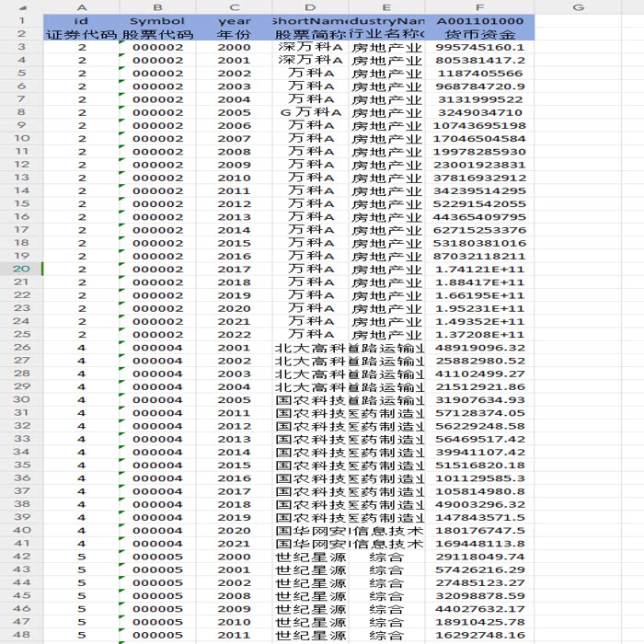This screenshot has width=644, height=644.
Task: Select cell with value 147843571.5
Action: [x=479, y=517]
